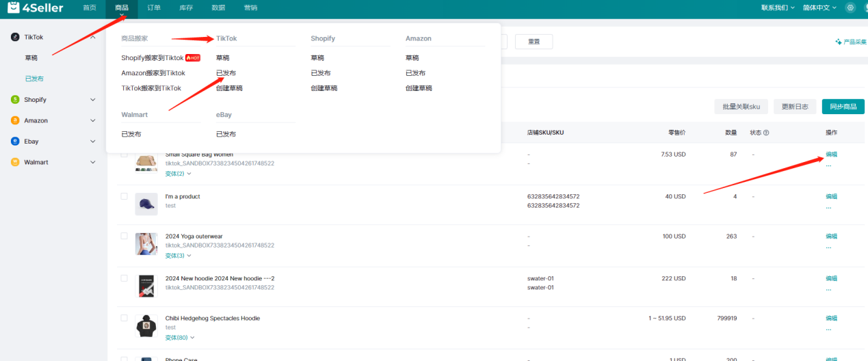Screen dimensions: 868x361
Task: Open more actions for 2024 Yoga outerwear
Action: 828,246
